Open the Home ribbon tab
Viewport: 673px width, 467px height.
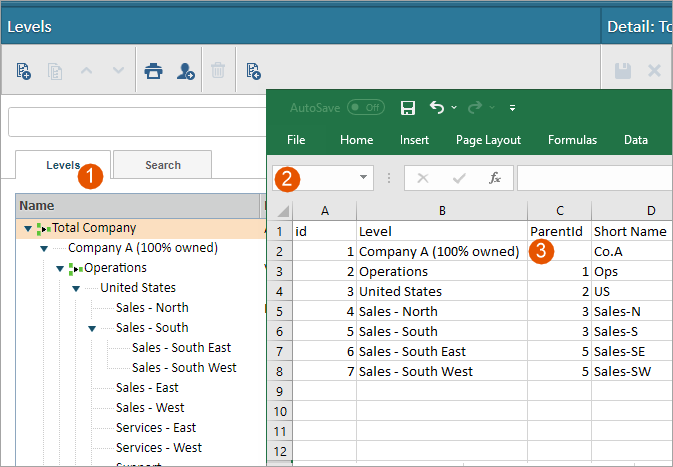pyautogui.click(x=356, y=140)
